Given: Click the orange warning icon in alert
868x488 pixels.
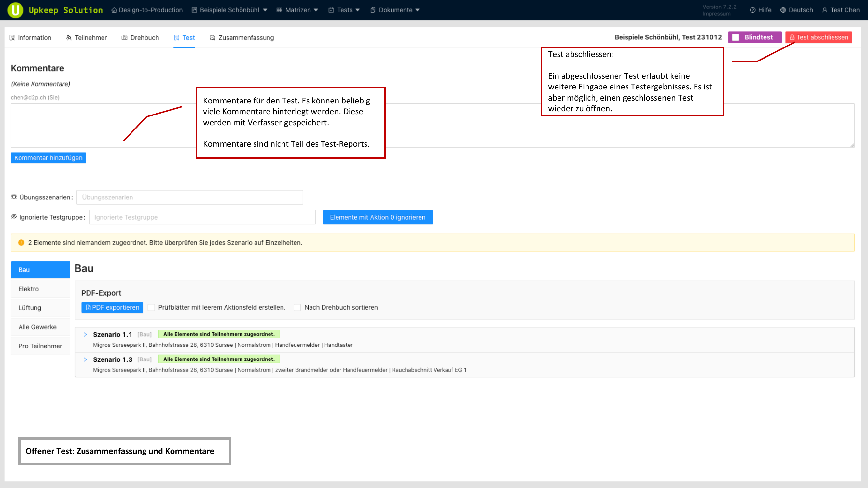Looking at the screenshot, I should click(21, 242).
